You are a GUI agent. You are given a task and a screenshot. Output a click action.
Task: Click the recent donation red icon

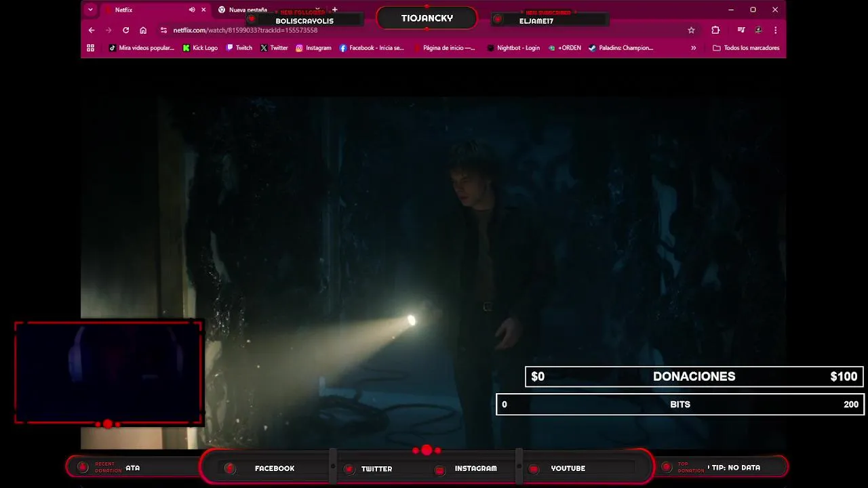click(x=83, y=467)
